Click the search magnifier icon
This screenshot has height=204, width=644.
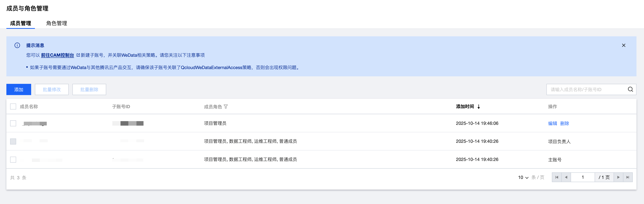click(630, 89)
